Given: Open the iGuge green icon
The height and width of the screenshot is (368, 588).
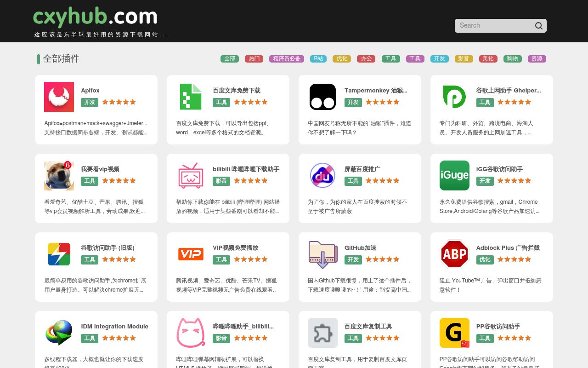Looking at the screenshot, I should coord(454,175).
